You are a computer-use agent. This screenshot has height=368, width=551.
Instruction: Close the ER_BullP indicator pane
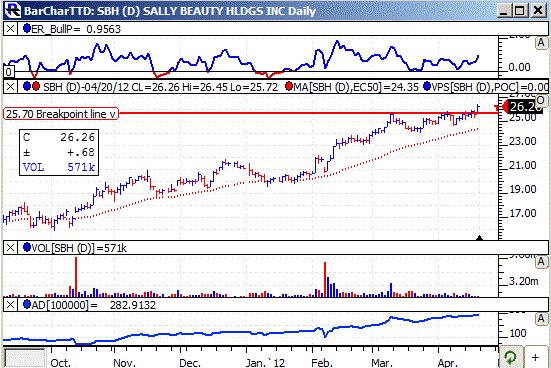[x=10, y=28]
